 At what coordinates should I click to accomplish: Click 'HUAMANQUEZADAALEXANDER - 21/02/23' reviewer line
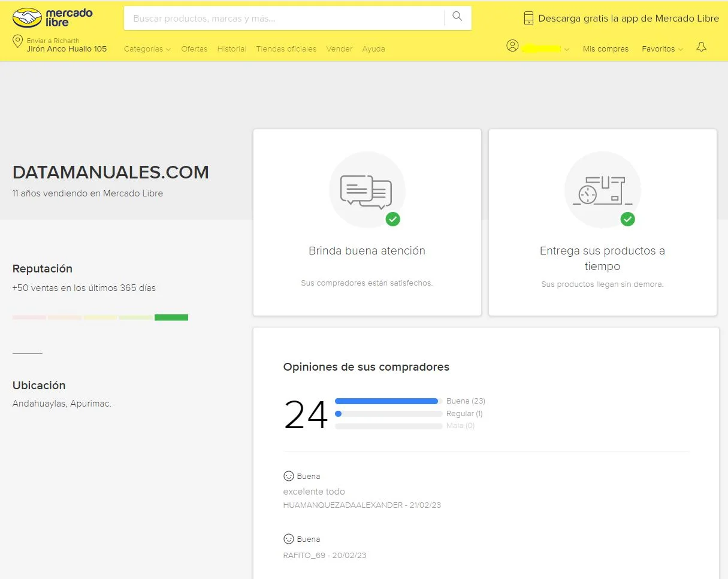tap(362, 505)
